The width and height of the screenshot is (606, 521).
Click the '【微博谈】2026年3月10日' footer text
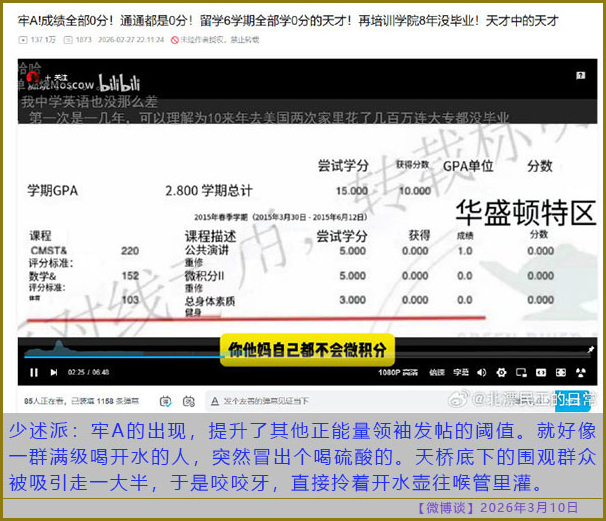[x=497, y=507]
